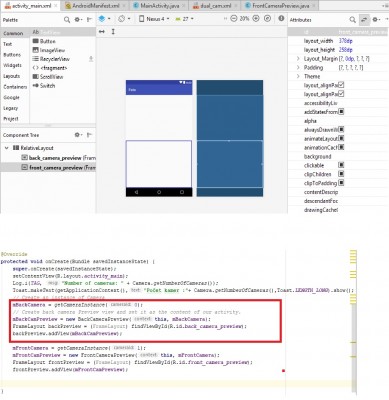The width and height of the screenshot is (389, 400).
Task: Click phone preview back navigation button
Action: (136, 192)
